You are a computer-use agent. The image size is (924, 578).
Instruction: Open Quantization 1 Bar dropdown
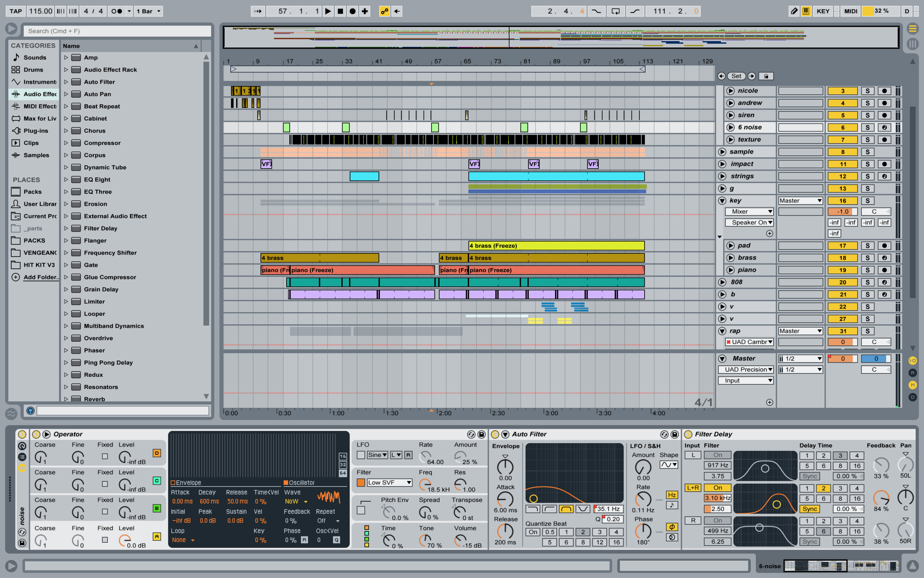tap(149, 11)
